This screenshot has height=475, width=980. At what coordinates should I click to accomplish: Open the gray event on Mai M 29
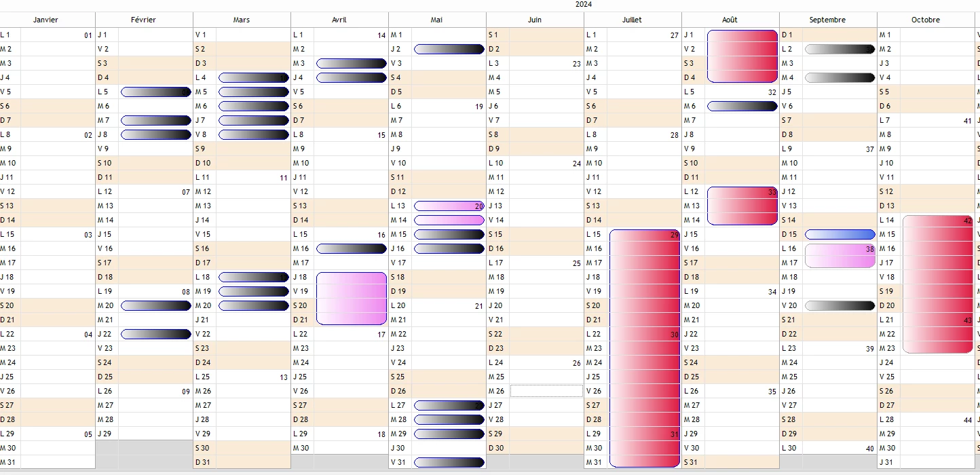point(449,434)
